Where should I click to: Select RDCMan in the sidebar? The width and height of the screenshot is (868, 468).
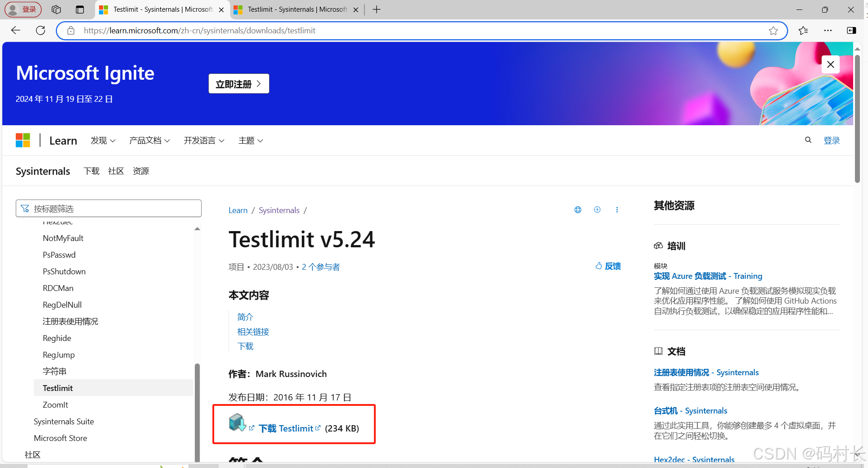click(58, 288)
